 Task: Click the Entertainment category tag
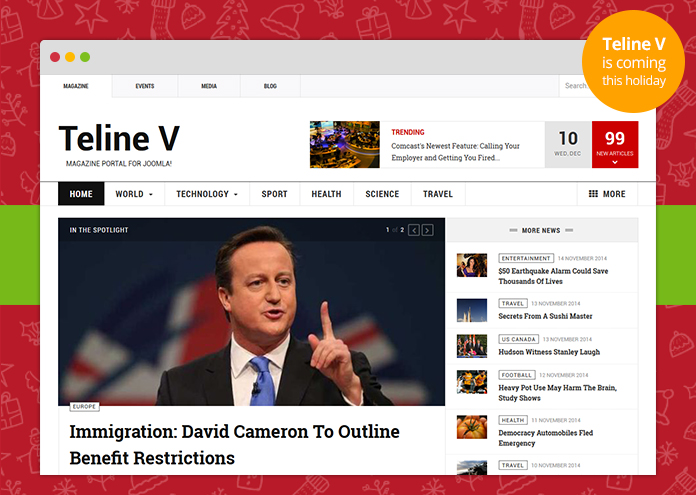[x=526, y=258]
